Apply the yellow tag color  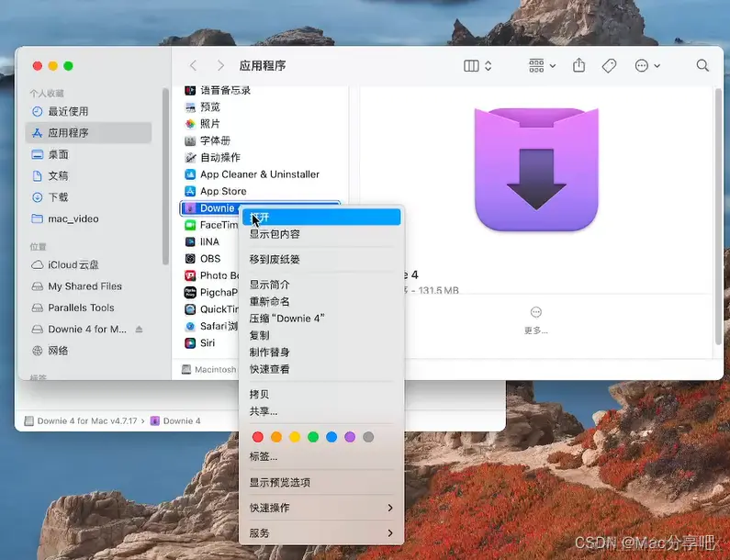coord(295,437)
